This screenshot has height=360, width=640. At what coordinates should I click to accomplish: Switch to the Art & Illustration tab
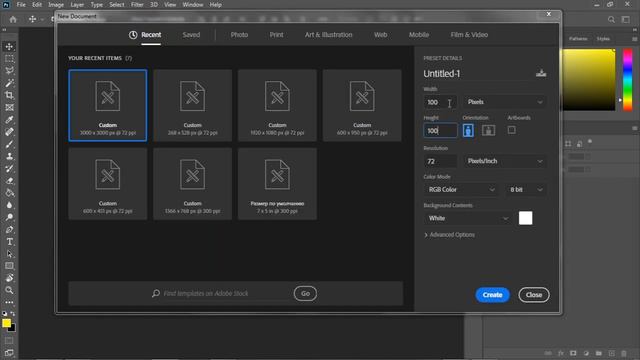point(329,35)
